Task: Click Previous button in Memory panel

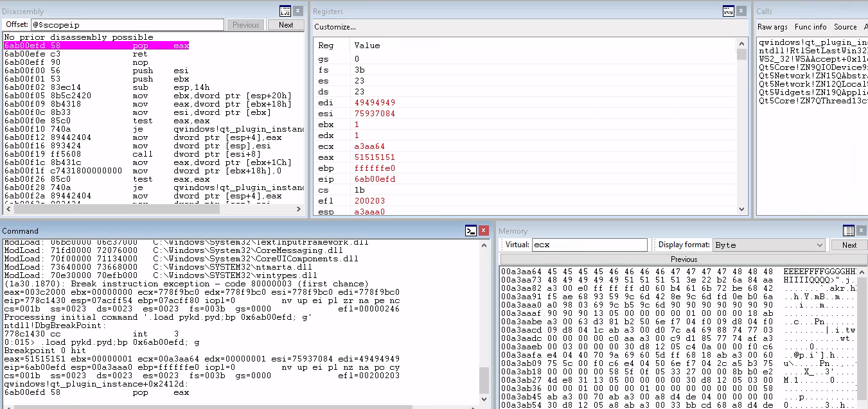Action: pos(684,259)
